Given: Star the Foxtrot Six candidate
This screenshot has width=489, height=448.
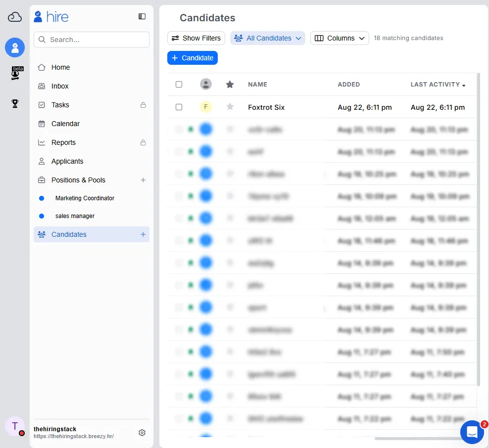Looking at the screenshot, I should coord(230,107).
